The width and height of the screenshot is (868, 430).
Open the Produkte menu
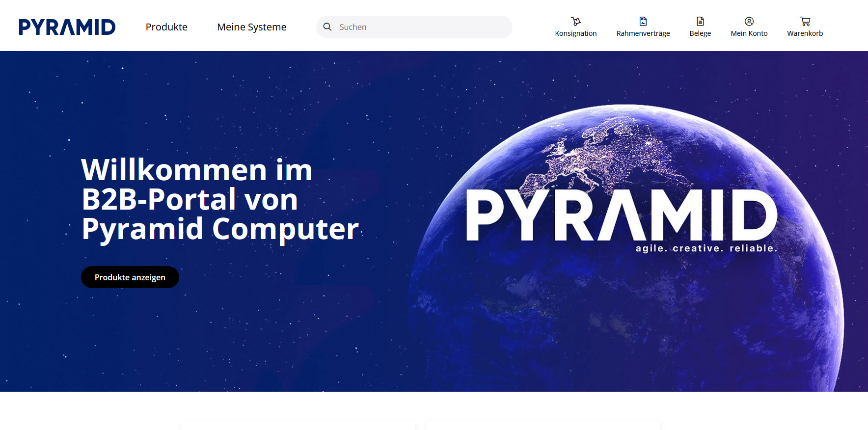[166, 27]
